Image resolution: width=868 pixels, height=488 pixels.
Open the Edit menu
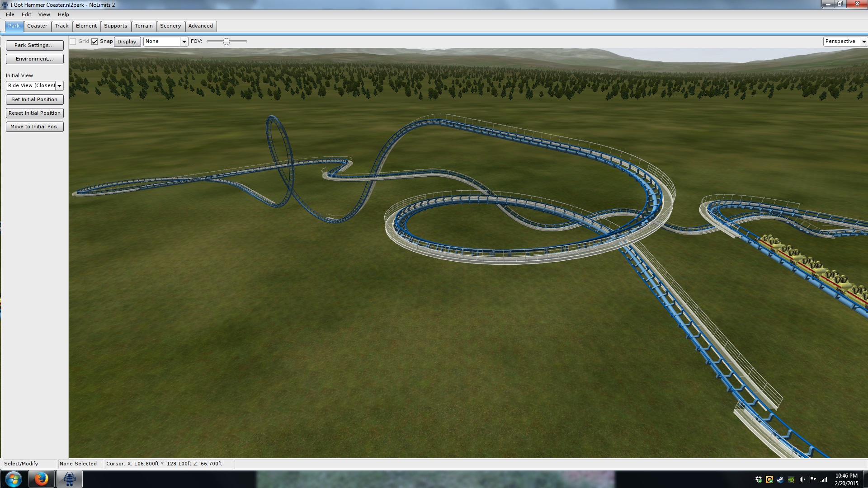pos(26,14)
